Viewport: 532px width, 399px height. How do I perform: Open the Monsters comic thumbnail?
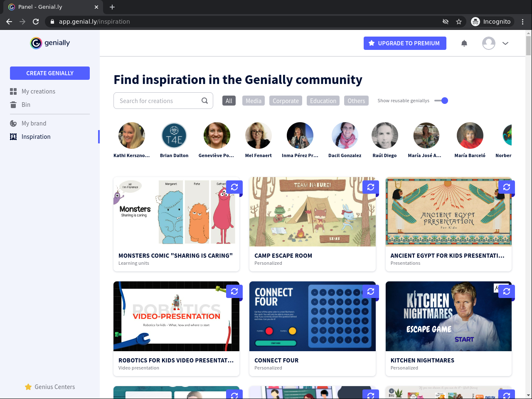[177, 212]
